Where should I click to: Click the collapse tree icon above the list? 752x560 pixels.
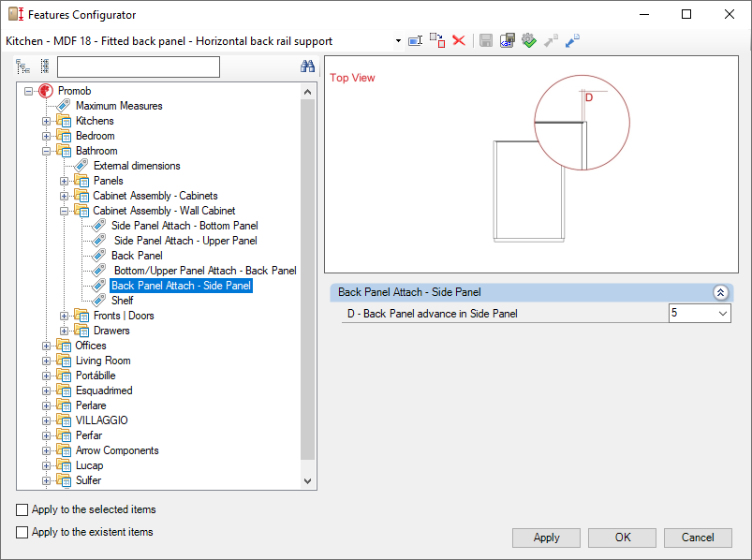coord(45,66)
